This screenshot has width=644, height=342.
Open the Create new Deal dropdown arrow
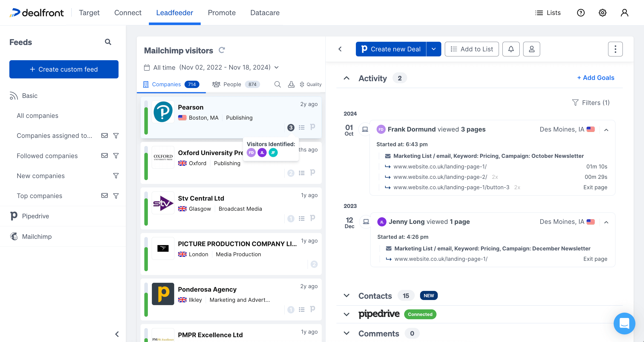coord(433,49)
